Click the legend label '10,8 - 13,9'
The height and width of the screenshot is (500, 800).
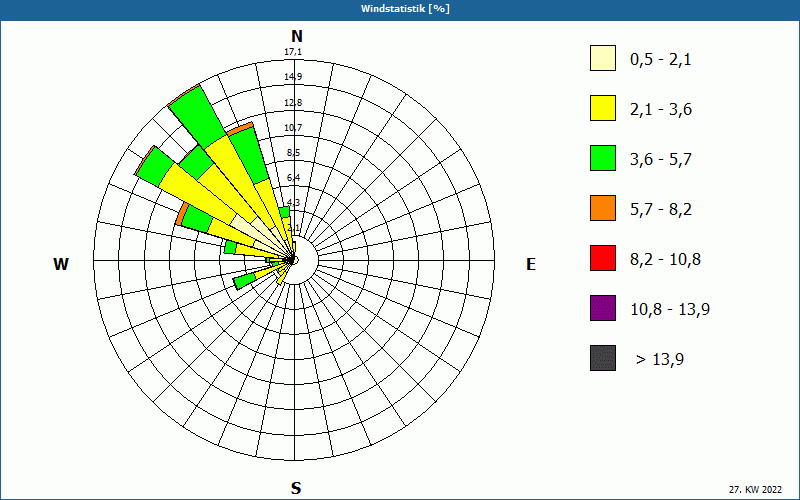tap(670, 310)
